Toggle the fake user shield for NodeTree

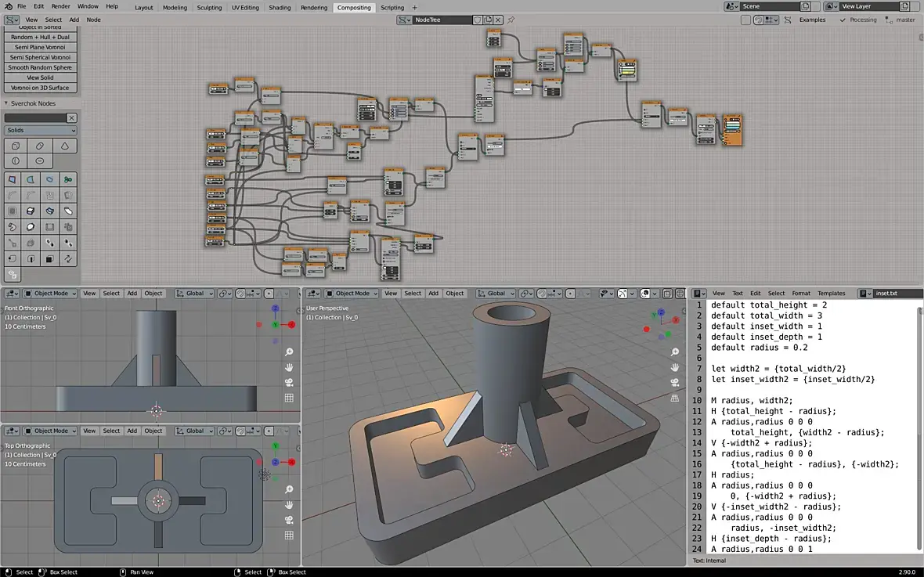pyautogui.click(x=475, y=20)
